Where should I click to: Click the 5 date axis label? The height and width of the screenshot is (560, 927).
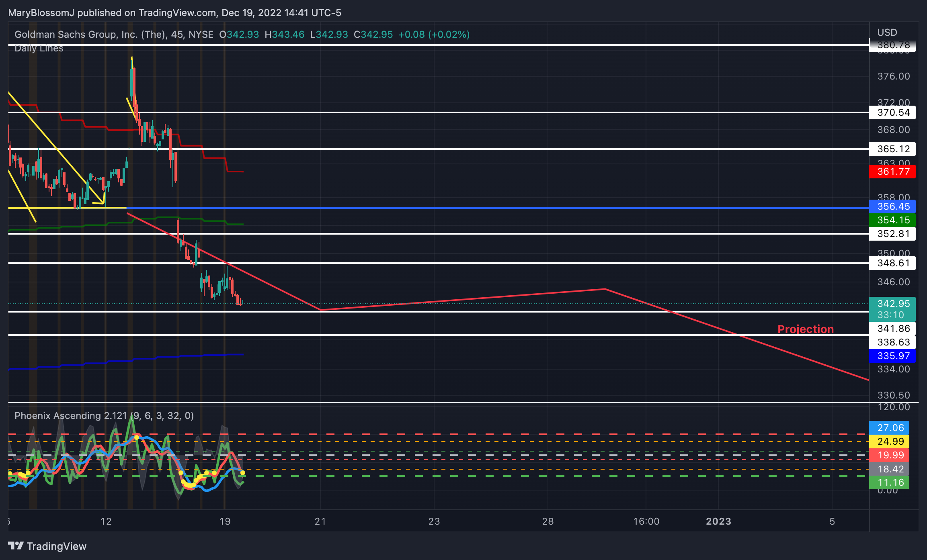tap(832, 521)
